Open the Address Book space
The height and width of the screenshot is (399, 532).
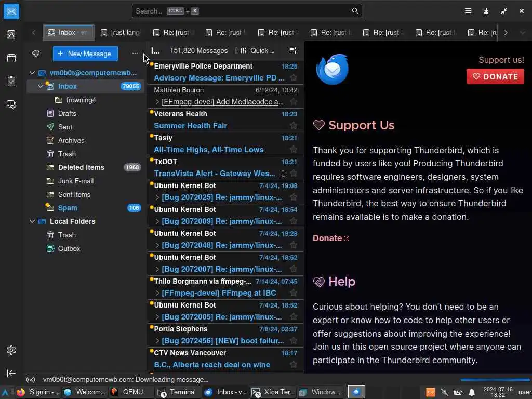coord(11,35)
